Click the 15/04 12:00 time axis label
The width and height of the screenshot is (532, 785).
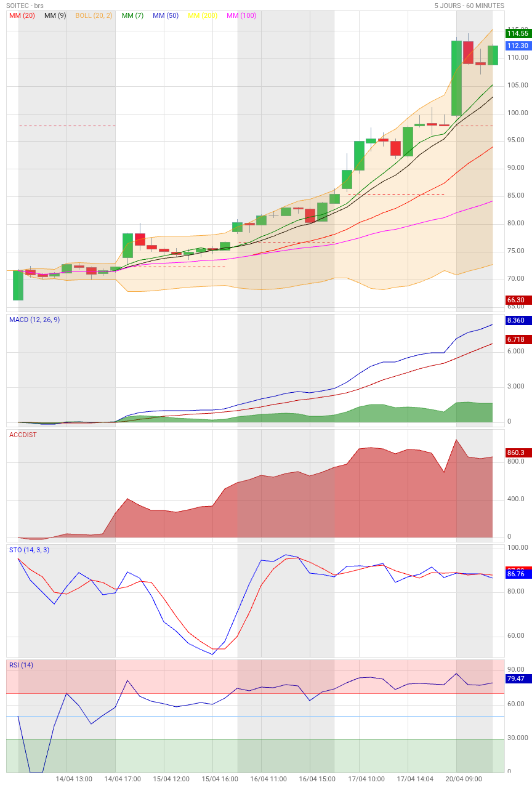pos(171,779)
